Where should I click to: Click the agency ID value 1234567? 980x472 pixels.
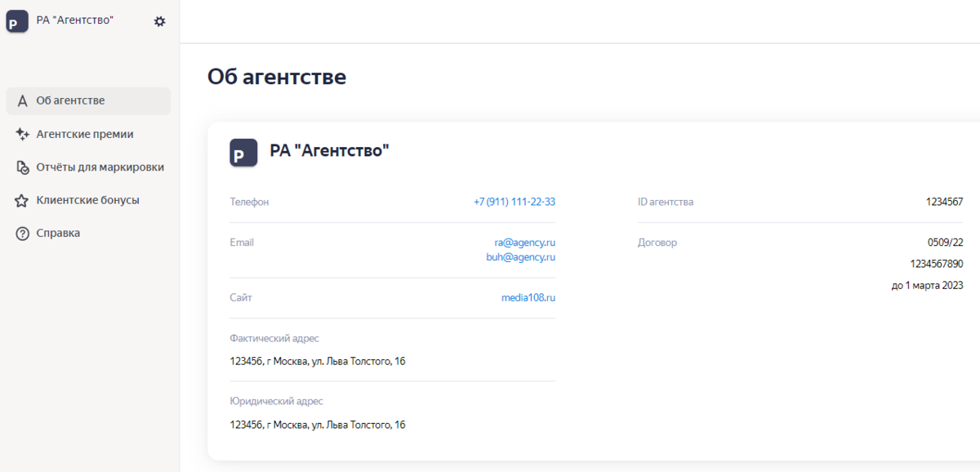click(944, 202)
